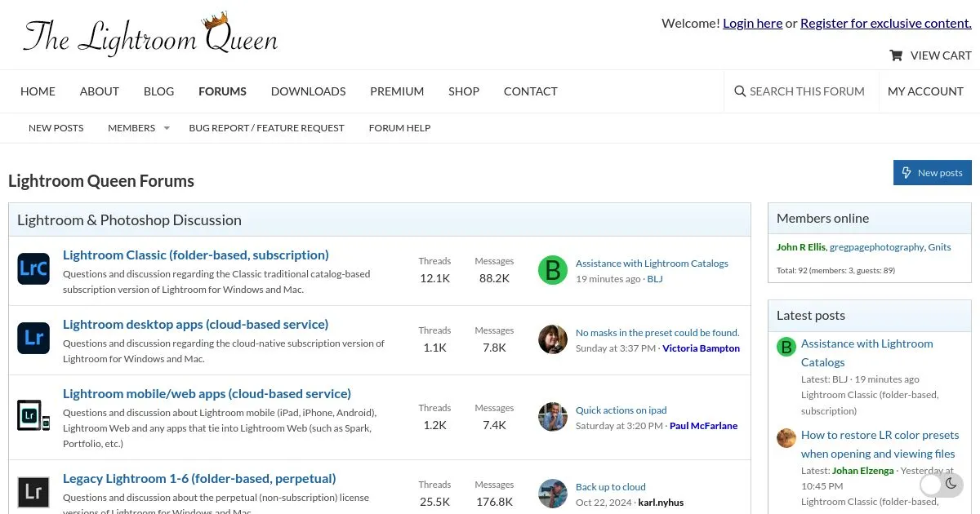Open the Lightroom & Photoshop Discussion category
Viewport: 980px width, 514px height.
click(129, 219)
